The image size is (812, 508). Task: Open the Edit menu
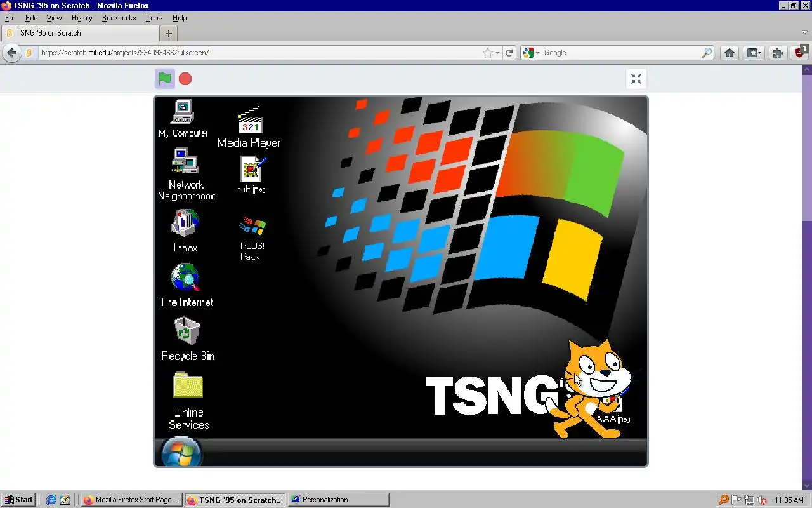tap(31, 18)
